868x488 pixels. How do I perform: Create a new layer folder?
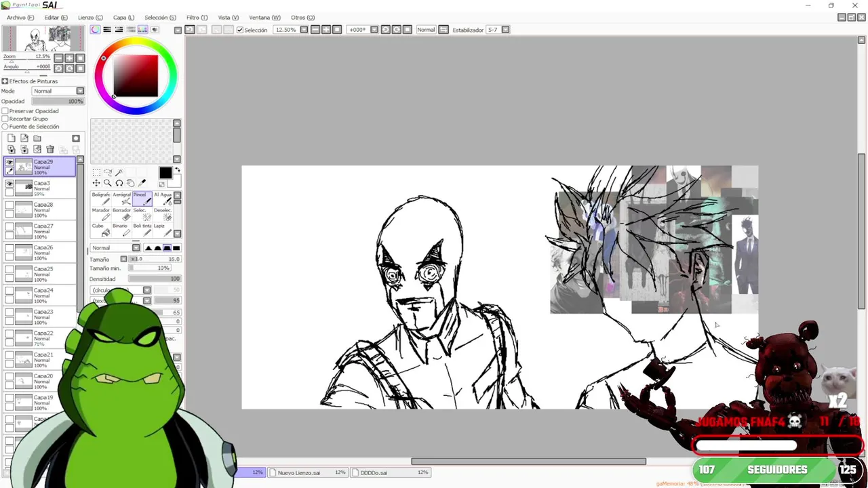37,138
